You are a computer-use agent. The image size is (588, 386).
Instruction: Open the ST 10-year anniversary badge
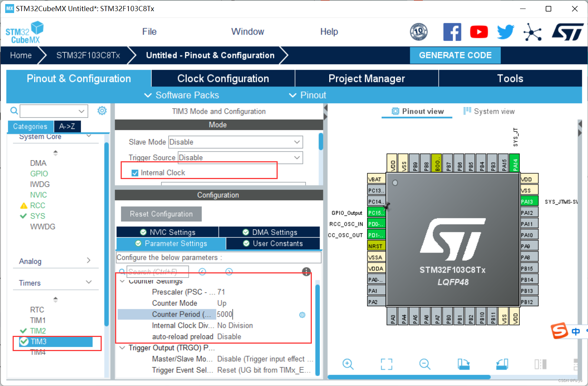(x=418, y=32)
